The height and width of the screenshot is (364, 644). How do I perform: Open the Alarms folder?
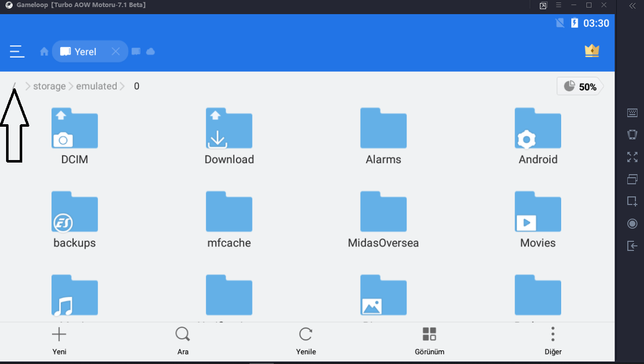383,136
